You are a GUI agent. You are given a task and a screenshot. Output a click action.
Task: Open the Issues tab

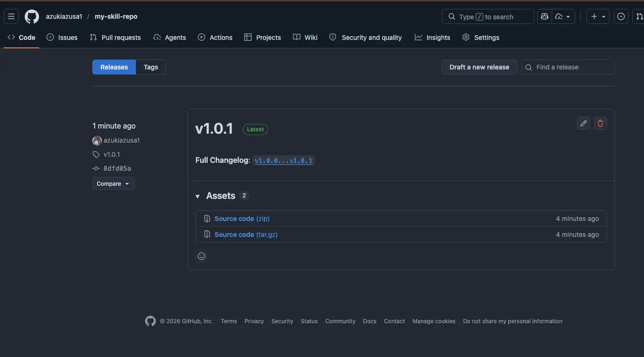coord(62,38)
